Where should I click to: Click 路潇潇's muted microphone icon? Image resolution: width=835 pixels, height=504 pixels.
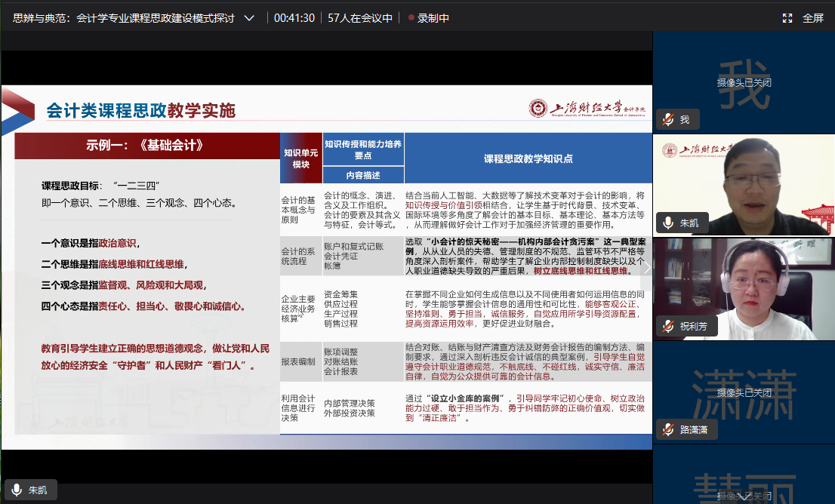coord(668,429)
